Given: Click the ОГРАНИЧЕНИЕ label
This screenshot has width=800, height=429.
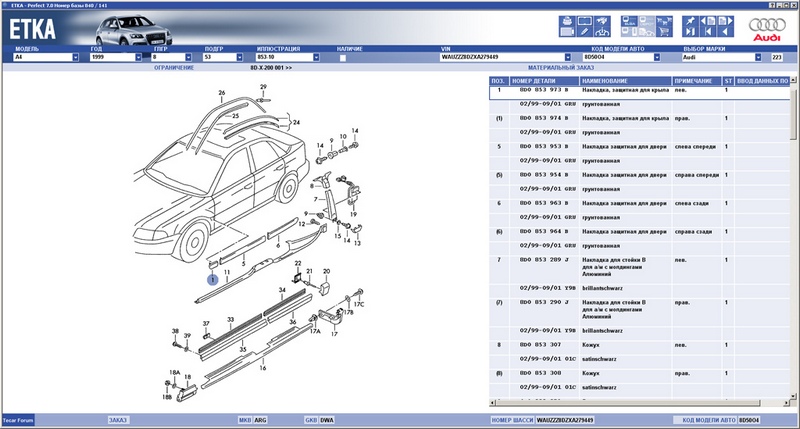Looking at the screenshot, I should pos(174,67).
